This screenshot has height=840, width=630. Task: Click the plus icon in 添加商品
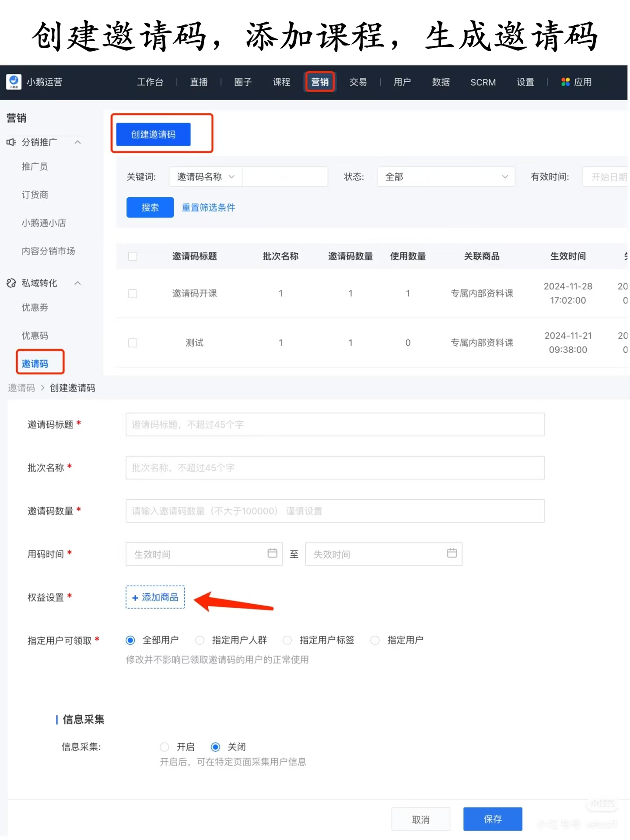(x=135, y=598)
